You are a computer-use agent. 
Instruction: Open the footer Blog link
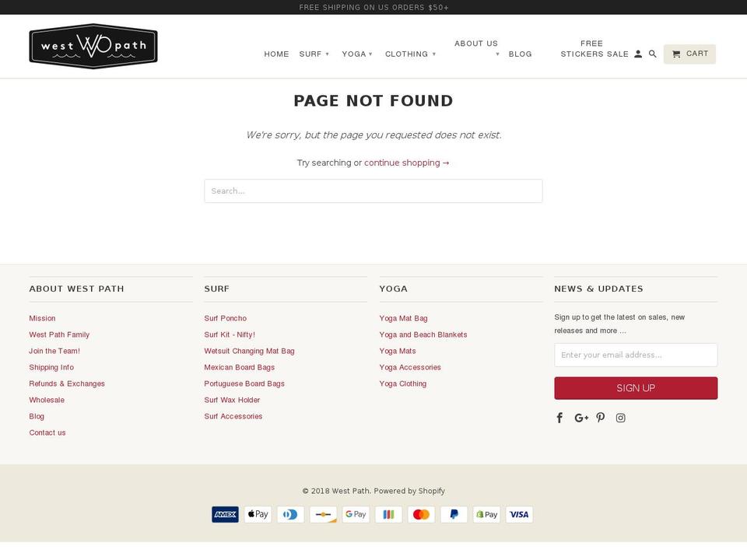click(37, 416)
